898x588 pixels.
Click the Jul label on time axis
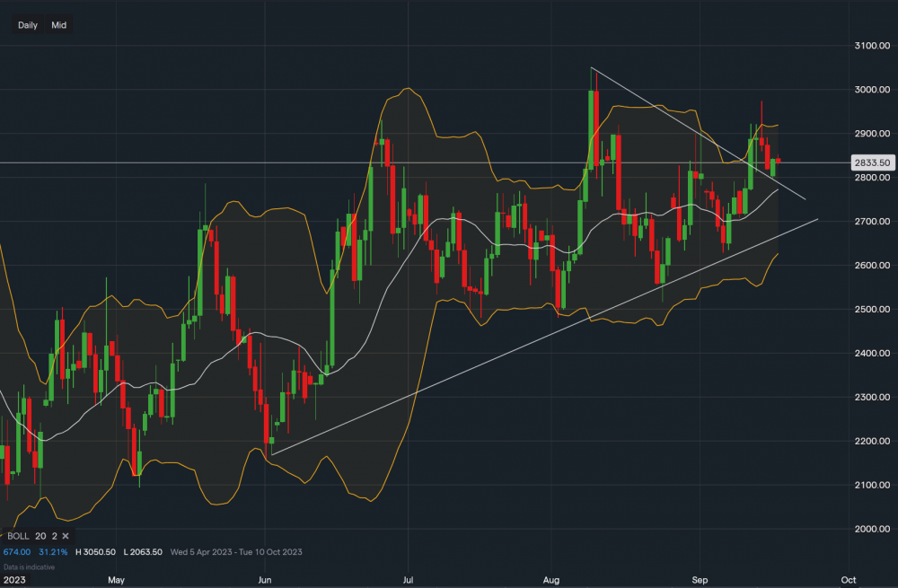[409, 581]
